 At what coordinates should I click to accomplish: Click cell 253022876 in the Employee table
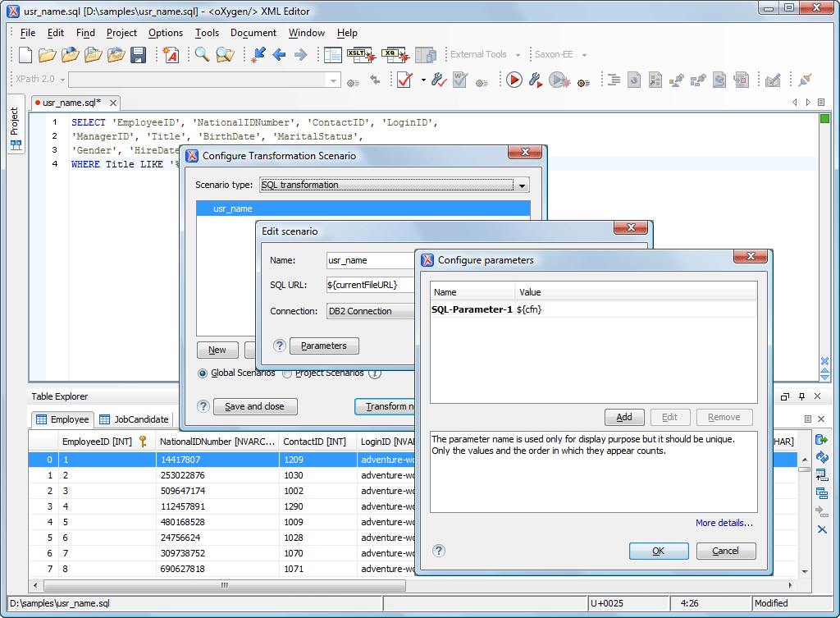217,475
